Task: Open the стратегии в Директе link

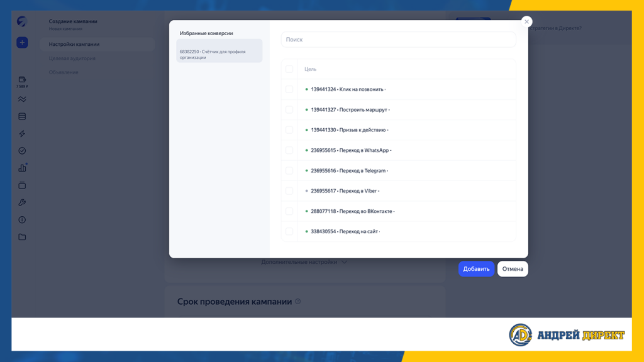Action: click(x=555, y=28)
